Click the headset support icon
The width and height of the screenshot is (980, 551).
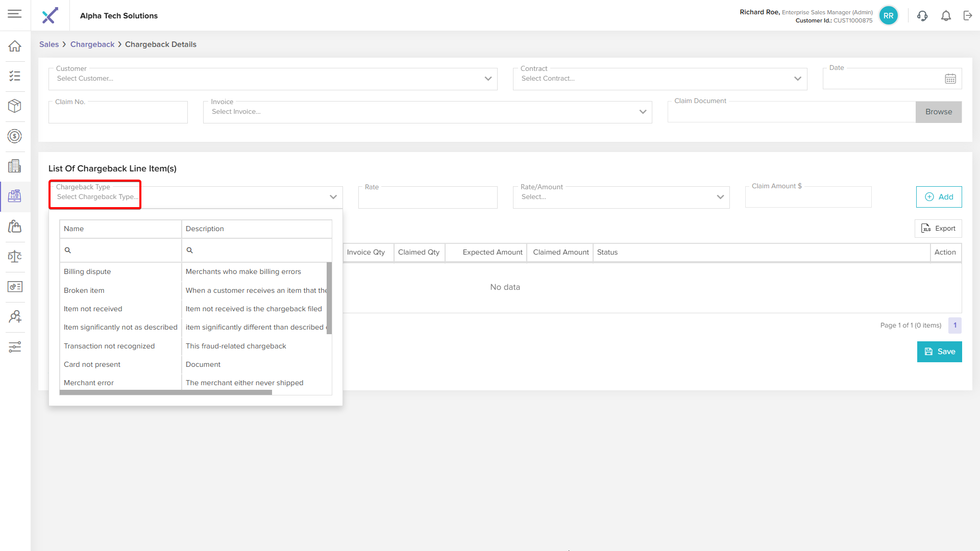pos(922,16)
